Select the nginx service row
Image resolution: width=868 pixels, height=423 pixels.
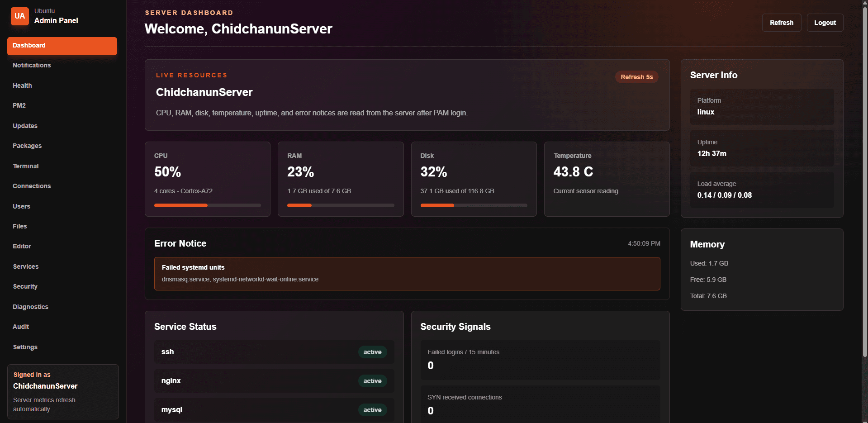(x=274, y=381)
